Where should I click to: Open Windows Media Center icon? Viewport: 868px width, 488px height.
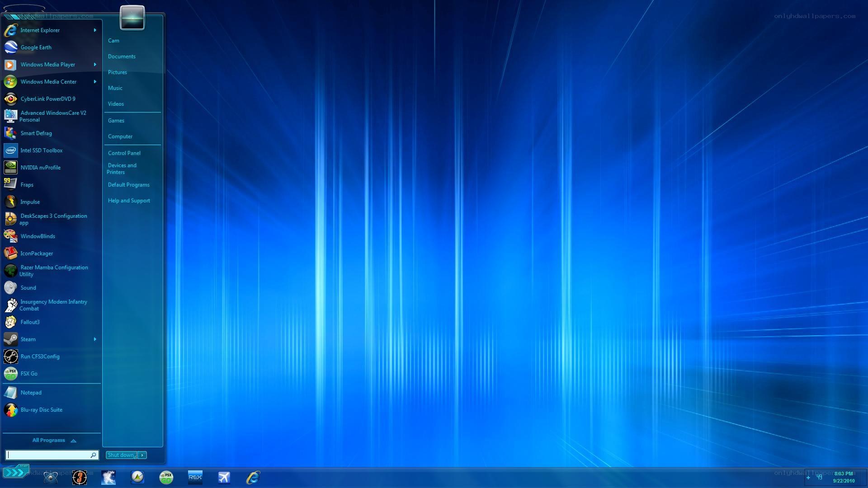point(10,82)
